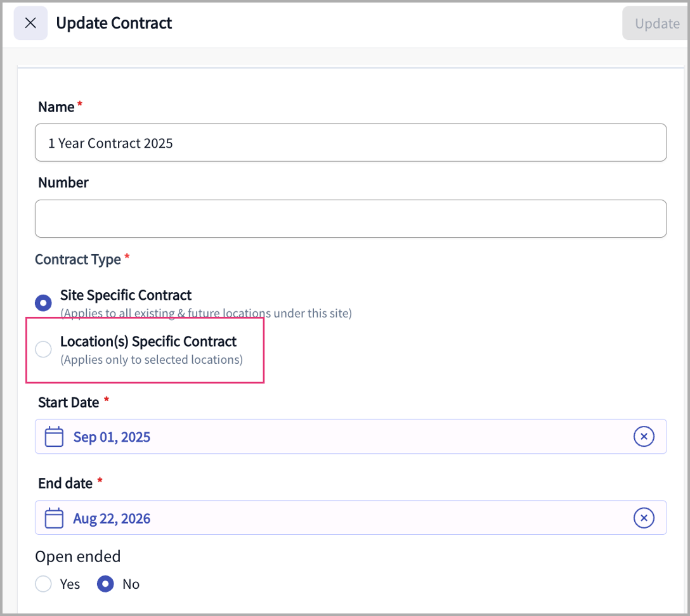The image size is (690, 616).
Task: Click the End date field label
Action: click(65, 484)
